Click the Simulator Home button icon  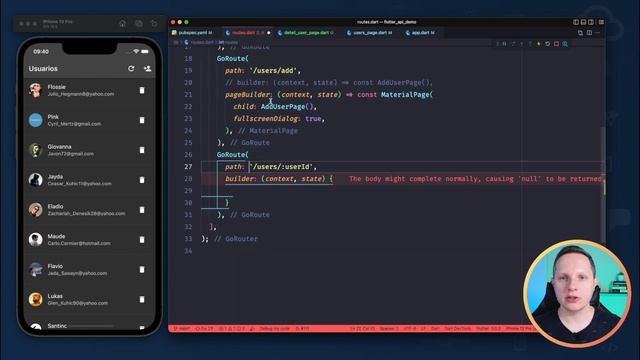[x=122, y=24]
